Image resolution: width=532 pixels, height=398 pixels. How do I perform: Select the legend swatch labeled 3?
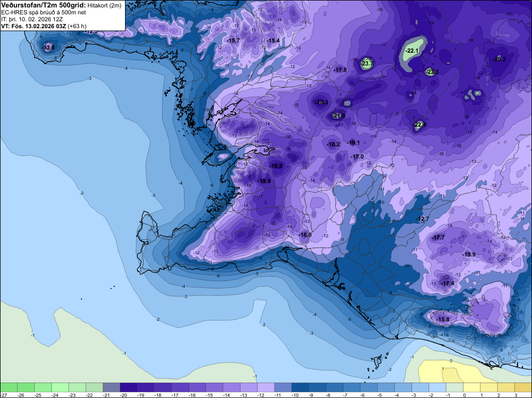523,387
